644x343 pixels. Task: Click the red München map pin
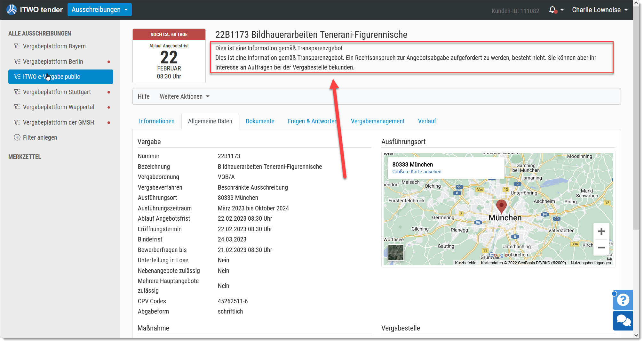click(501, 206)
